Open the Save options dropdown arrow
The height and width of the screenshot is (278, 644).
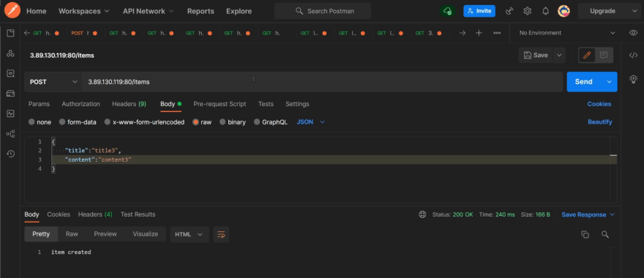(559, 55)
